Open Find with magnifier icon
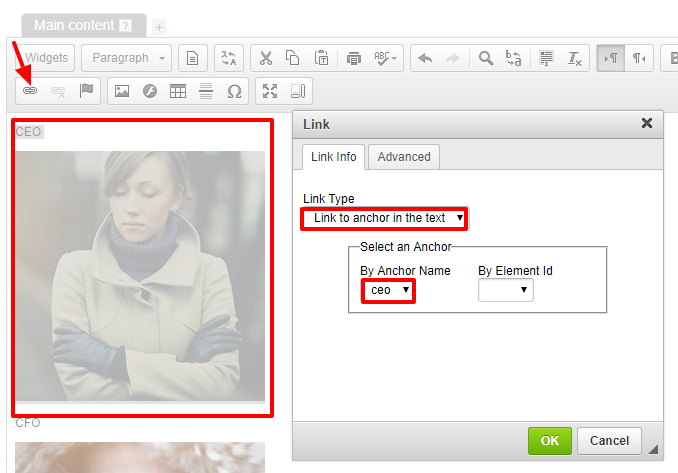 pyautogui.click(x=486, y=58)
